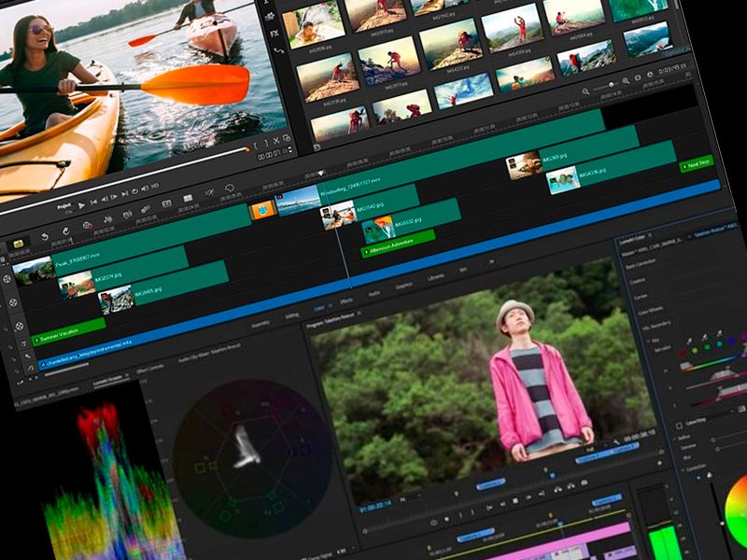The height and width of the screenshot is (560, 747).
Task: Select the Summer Vacation title clip
Action: coord(67,332)
